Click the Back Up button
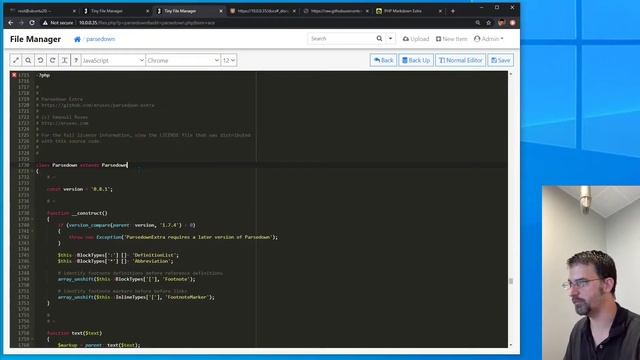The width and height of the screenshot is (640, 360). click(x=416, y=60)
